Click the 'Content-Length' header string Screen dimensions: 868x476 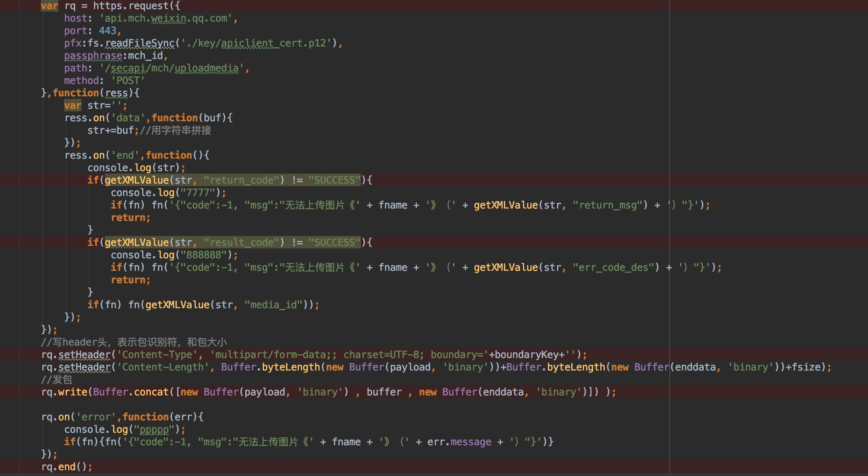(163, 367)
